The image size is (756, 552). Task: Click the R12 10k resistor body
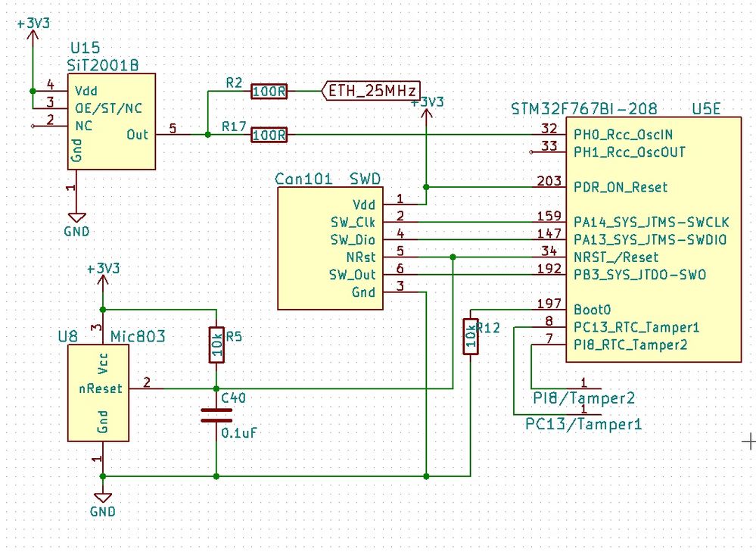471,336
